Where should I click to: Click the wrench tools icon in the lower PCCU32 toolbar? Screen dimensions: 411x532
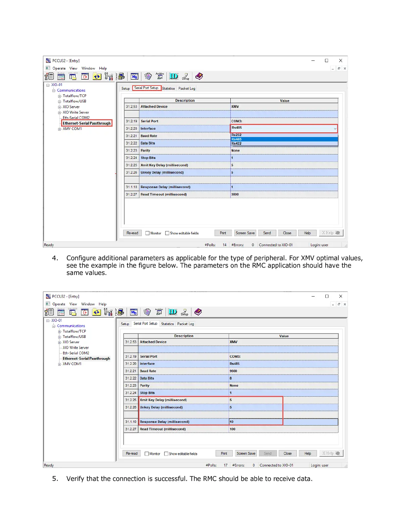point(108,312)
